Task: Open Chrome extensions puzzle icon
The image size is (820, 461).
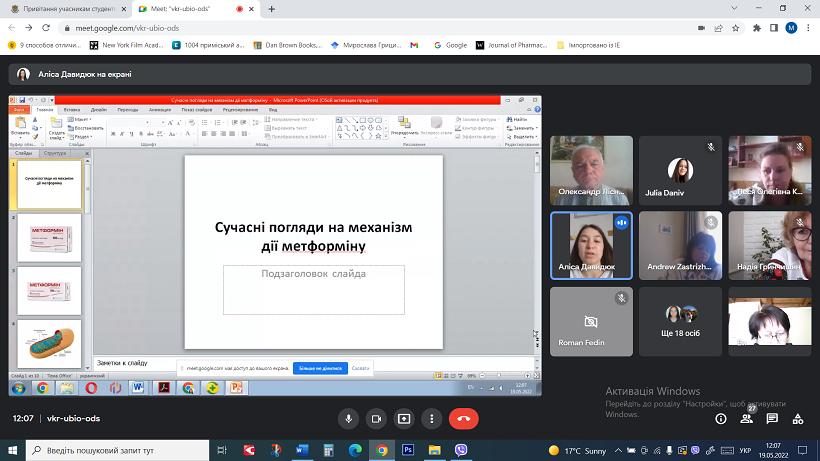Action: pos(757,28)
